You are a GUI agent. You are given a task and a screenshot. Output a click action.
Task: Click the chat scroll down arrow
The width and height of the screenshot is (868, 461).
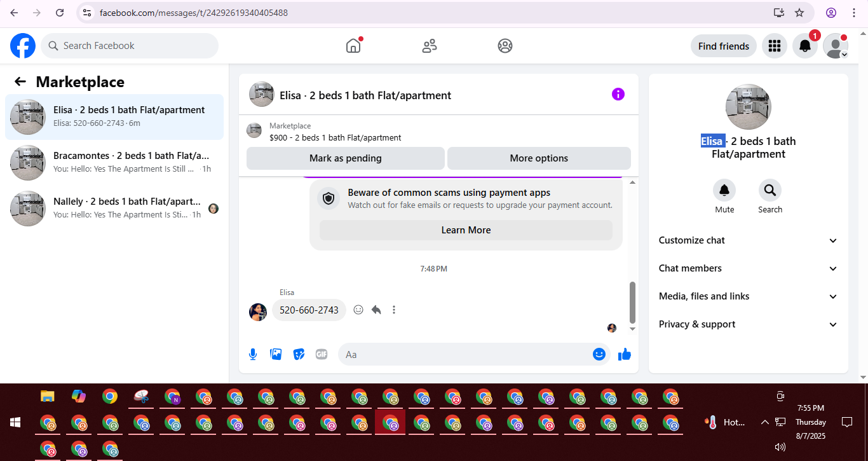[632, 329]
